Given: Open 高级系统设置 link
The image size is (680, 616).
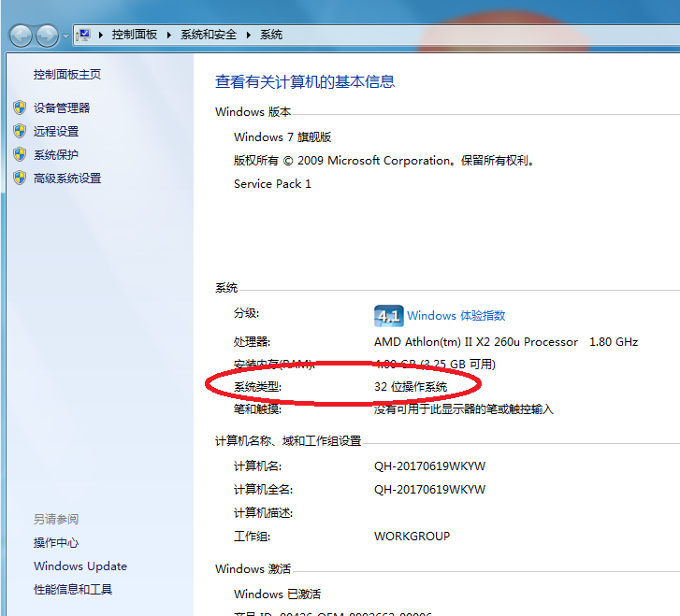Looking at the screenshot, I should coord(67,179).
